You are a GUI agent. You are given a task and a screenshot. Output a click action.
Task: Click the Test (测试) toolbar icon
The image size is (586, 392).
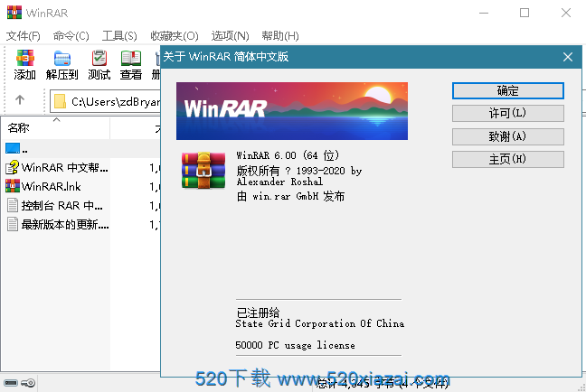click(x=99, y=65)
